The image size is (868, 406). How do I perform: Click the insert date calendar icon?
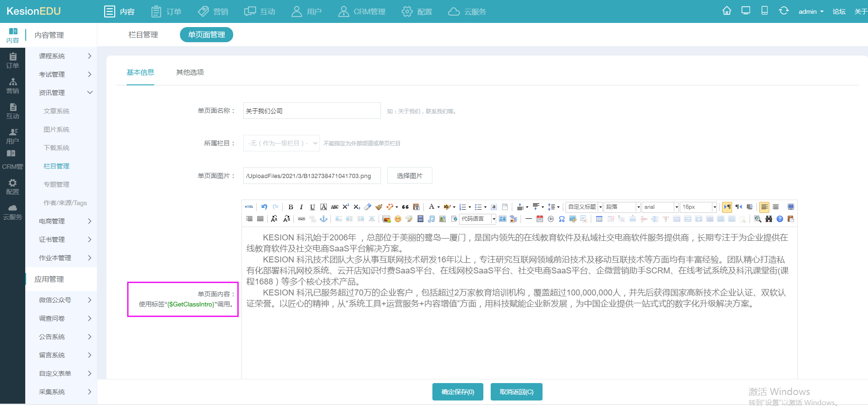(540, 219)
